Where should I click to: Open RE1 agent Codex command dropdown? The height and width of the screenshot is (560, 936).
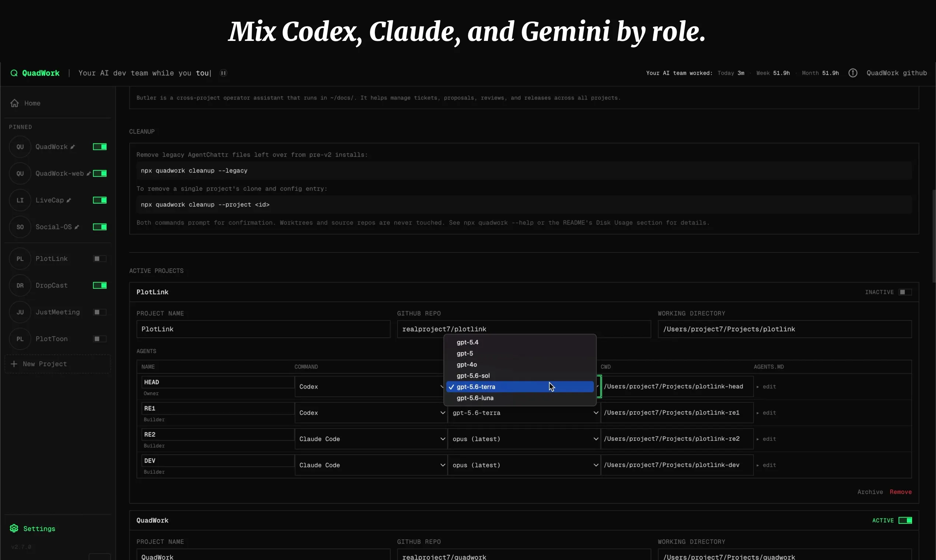tap(371, 413)
